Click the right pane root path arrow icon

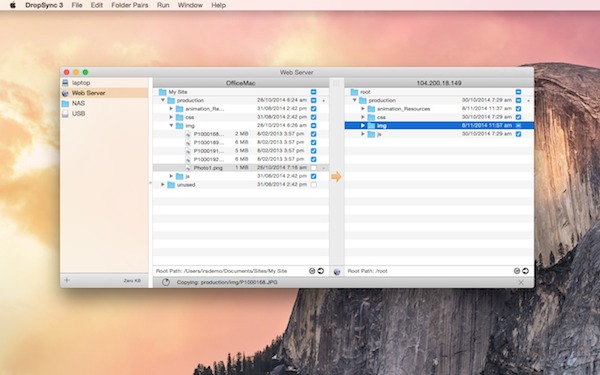click(x=525, y=271)
